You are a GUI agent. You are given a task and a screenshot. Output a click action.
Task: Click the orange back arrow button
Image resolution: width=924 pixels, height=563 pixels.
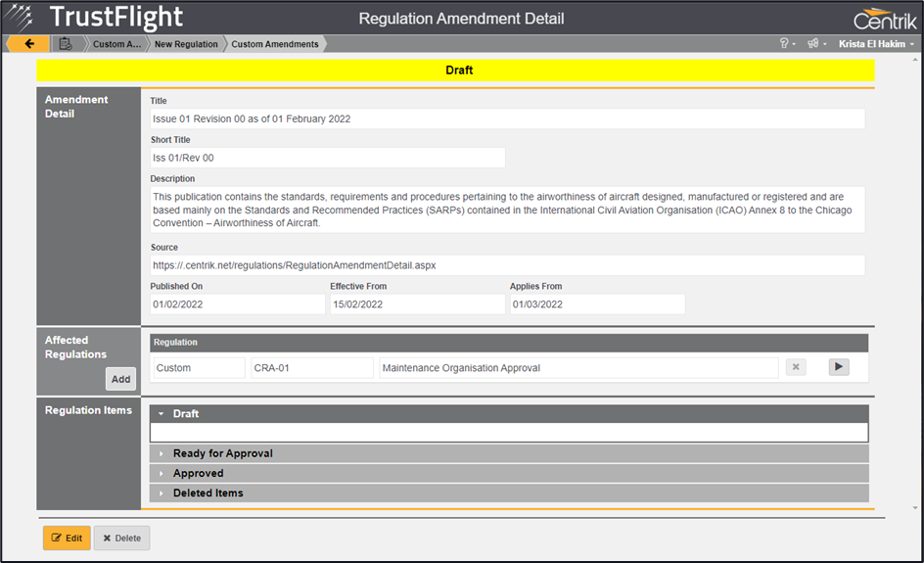point(28,44)
